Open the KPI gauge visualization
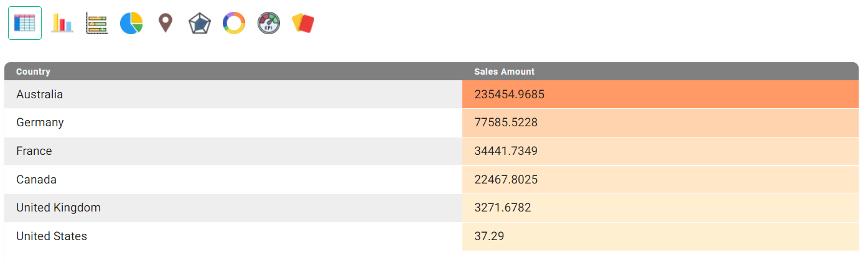This screenshot has width=868, height=260. [x=269, y=23]
